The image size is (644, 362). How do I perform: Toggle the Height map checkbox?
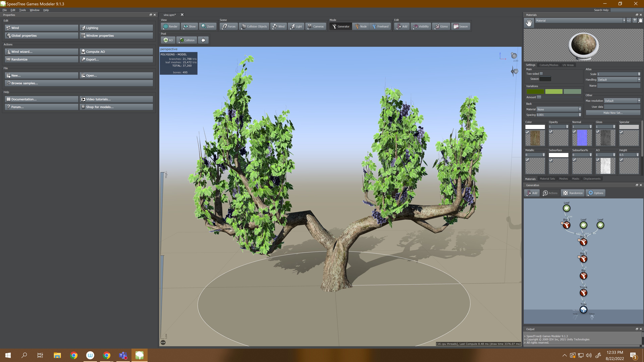(x=621, y=160)
